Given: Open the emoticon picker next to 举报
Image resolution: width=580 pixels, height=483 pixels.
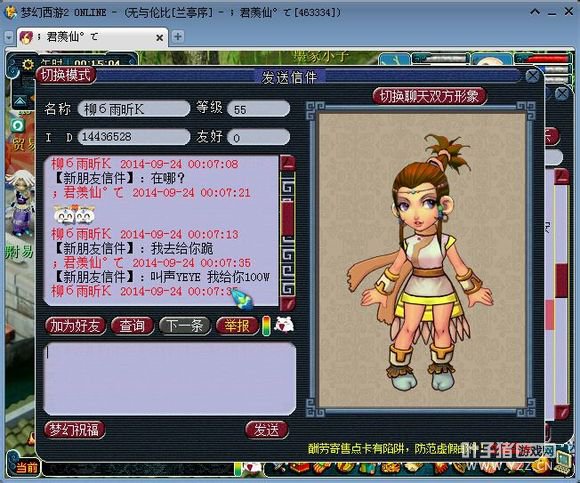Looking at the screenshot, I should (x=284, y=324).
